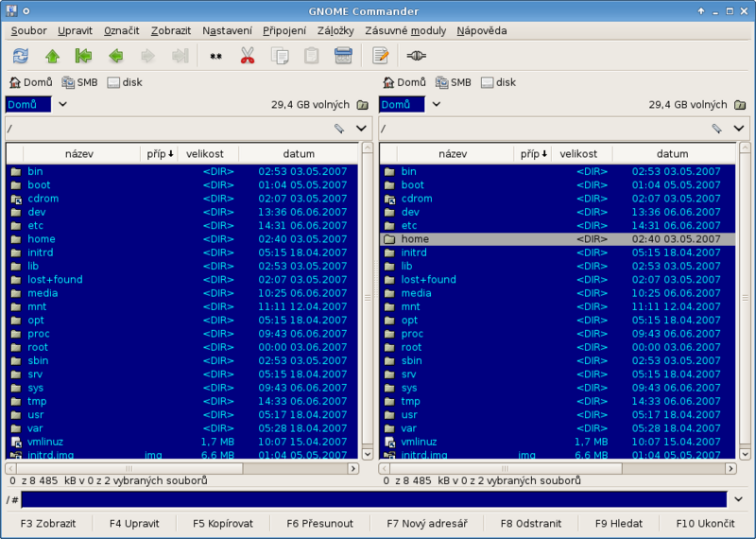Click right pane horizontal scrollbar right arrow
756x539 pixels.
point(730,468)
